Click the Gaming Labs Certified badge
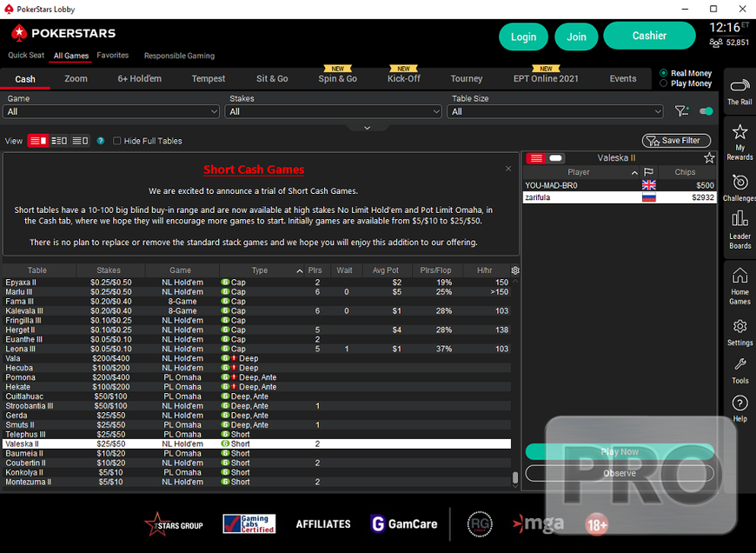 pos(249,524)
